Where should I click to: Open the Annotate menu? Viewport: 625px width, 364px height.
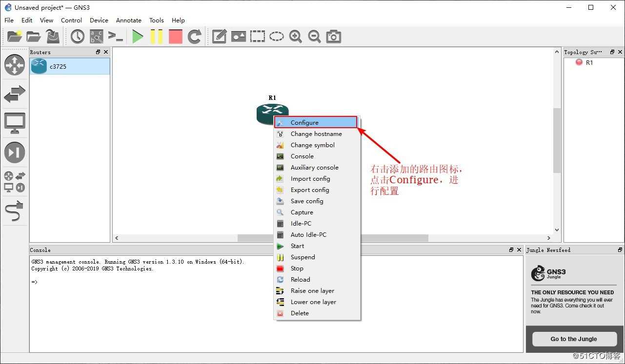129,20
